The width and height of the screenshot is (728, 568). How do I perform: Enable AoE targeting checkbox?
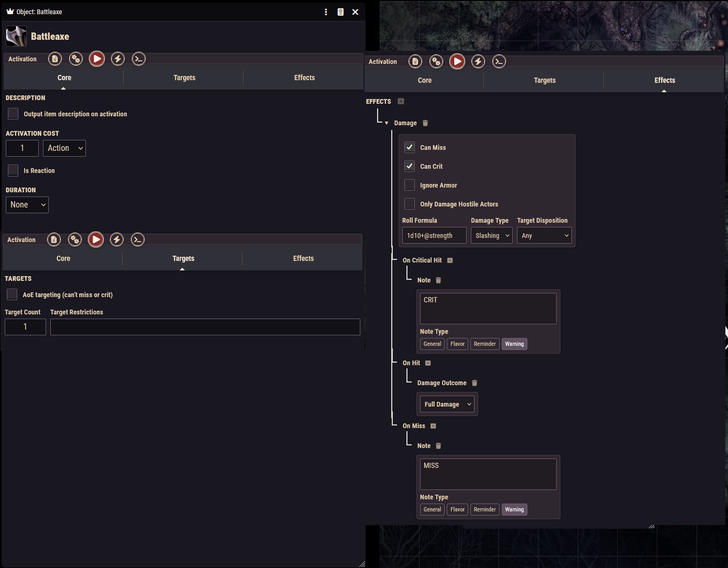(x=12, y=294)
